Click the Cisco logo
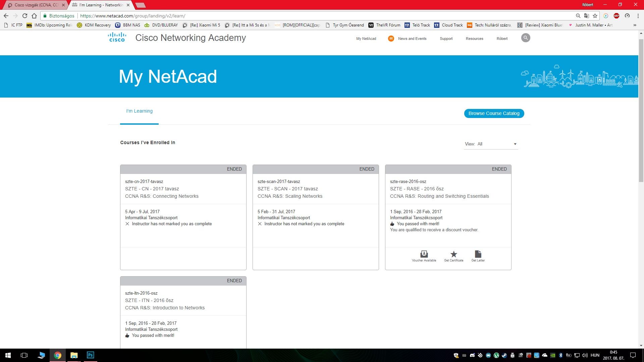 pos(117,37)
